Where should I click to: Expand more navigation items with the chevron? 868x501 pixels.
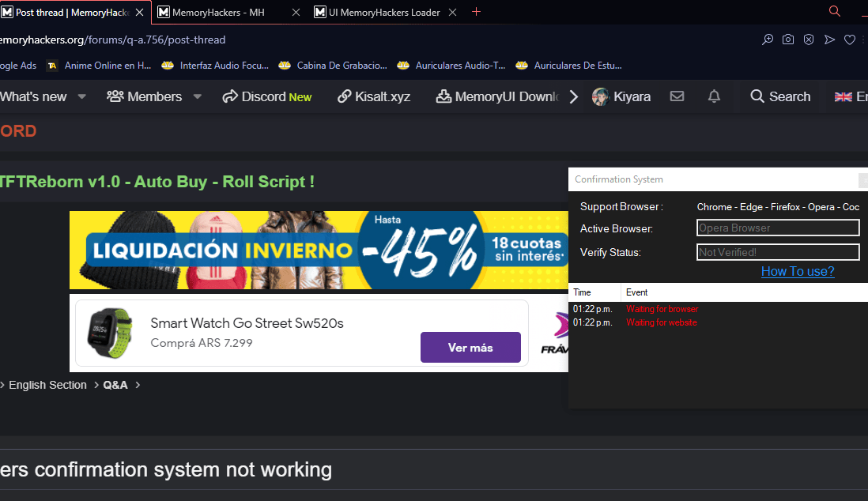(x=573, y=97)
